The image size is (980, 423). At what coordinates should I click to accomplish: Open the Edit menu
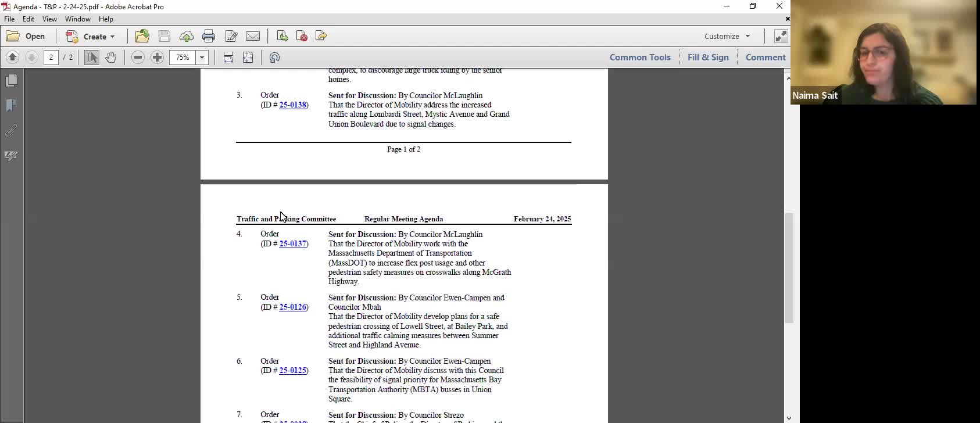point(28,19)
